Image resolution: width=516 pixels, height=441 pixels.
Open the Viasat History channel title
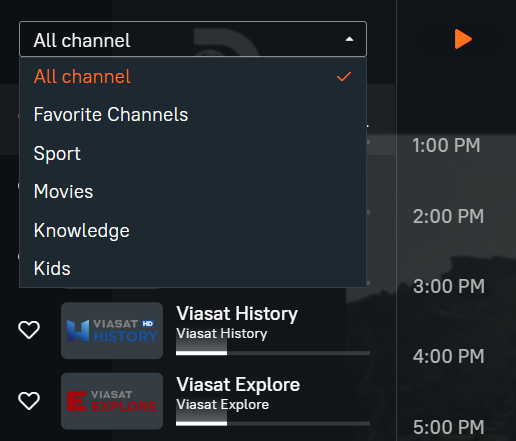pyautogui.click(x=237, y=314)
